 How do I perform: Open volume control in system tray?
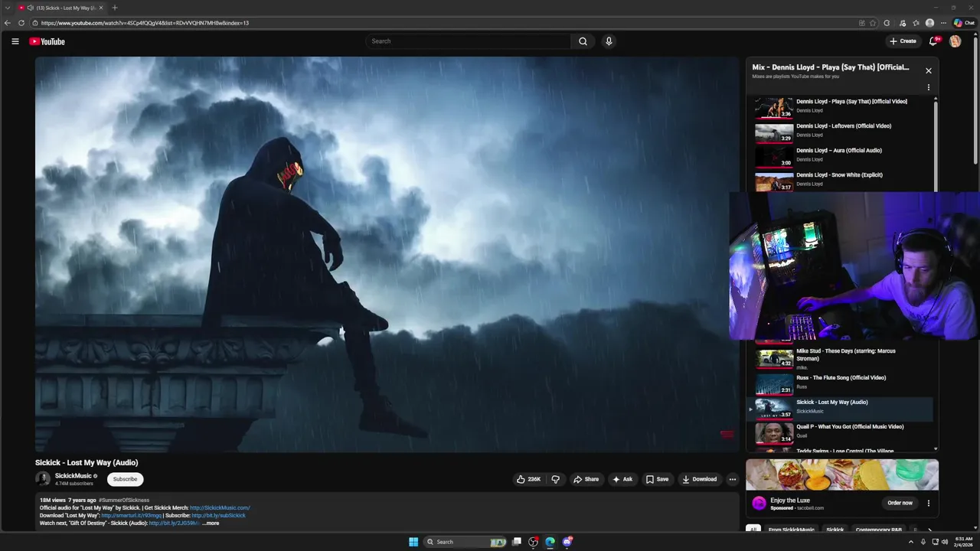click(x=945, y=542)
